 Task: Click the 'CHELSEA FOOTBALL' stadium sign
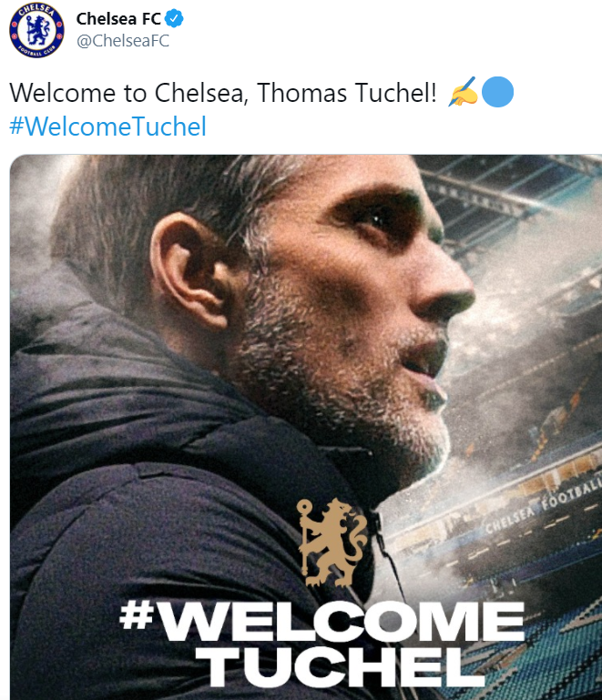pos(543,505)
